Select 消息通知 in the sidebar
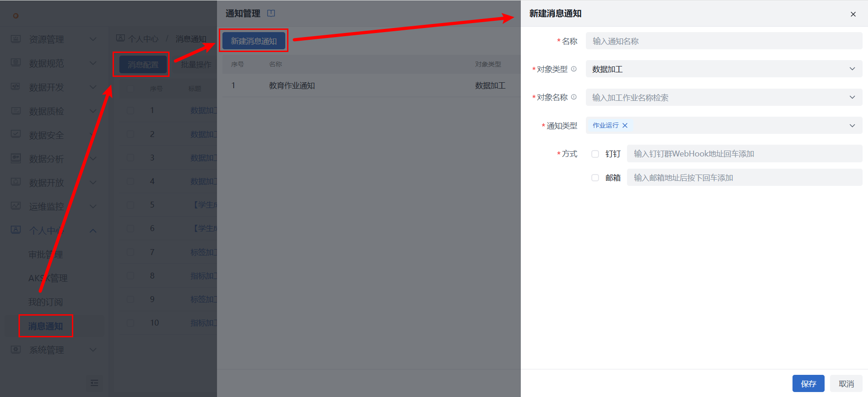 click(46, 326)
